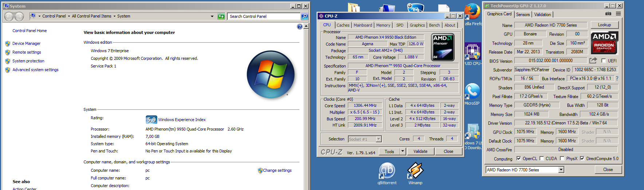Toggle the UEFI checkbox

pos(604,61)
